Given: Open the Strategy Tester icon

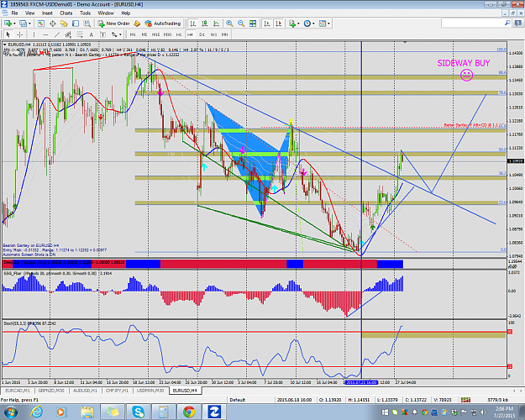Looking at the screenshot, I should point(87,24).
